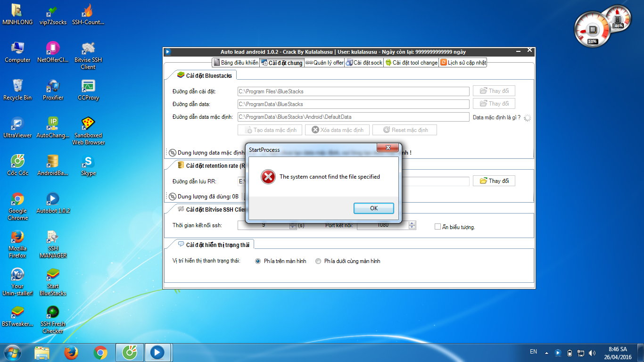Go to the Cài đặt sock tab
This screenshot has height=362, width=644.
coord(364,63)
